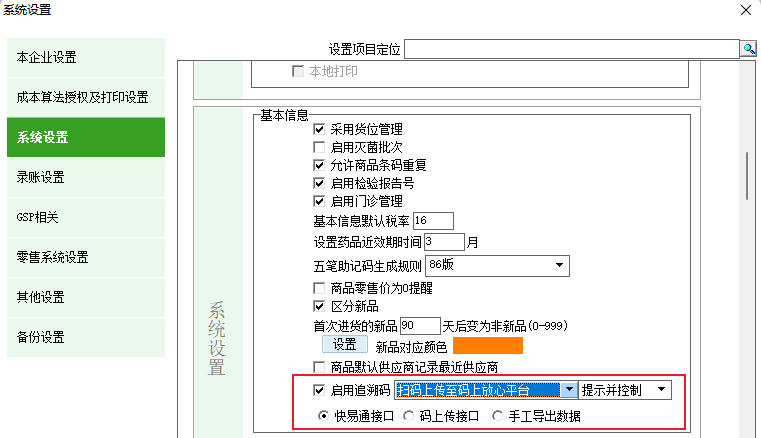Click the search icon beside 设置项目定位
This screenshot has height=438, width=761.
pos(748,49)
